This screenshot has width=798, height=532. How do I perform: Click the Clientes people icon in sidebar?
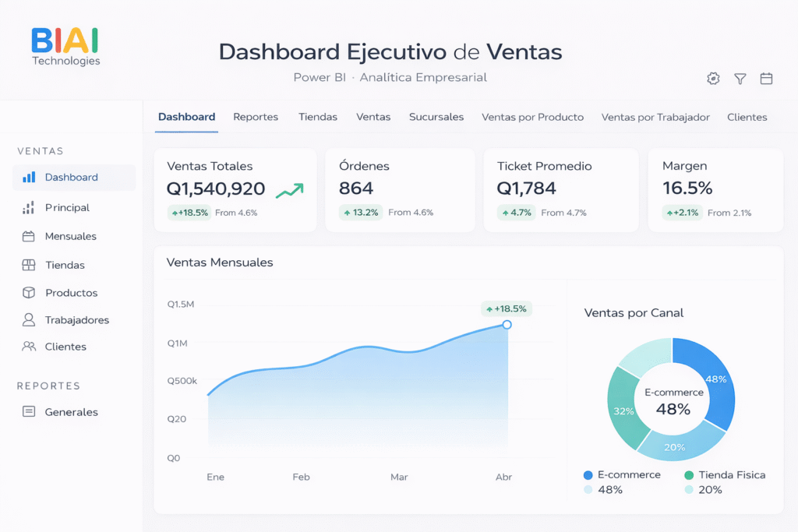click(x=29, y=347)
